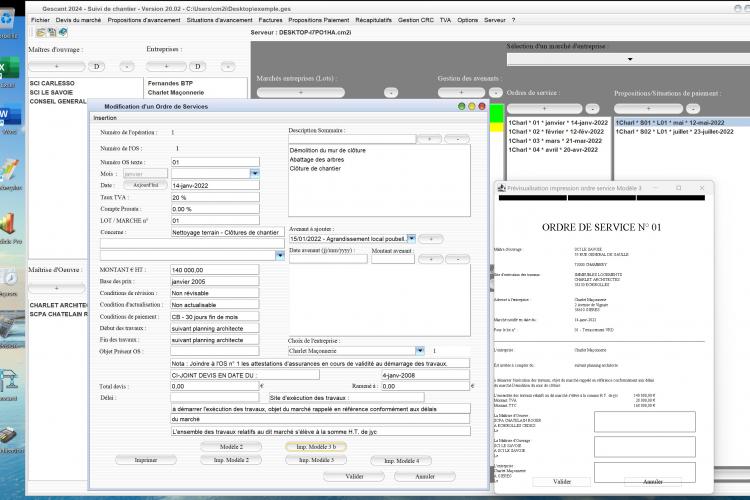Open the Devis du marché menu
The width and height of the screenshot is (750, 500).
point(78,20)
